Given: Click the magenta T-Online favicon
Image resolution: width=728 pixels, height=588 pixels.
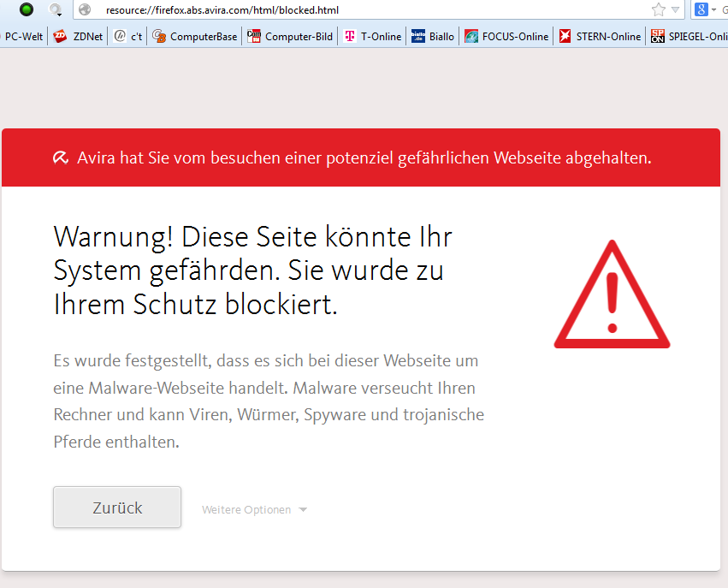Looking at the screenshot, I should [350, 36].
